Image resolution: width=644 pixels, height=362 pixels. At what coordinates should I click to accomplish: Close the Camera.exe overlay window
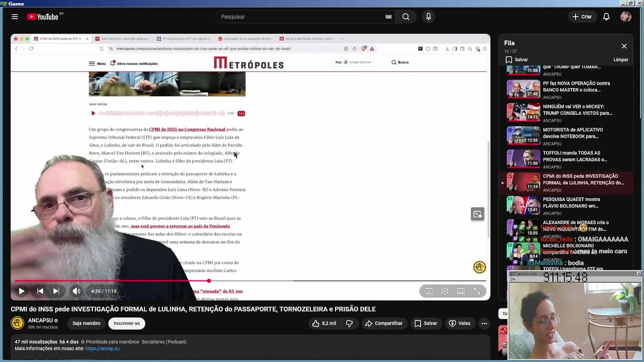coord(638,274)
